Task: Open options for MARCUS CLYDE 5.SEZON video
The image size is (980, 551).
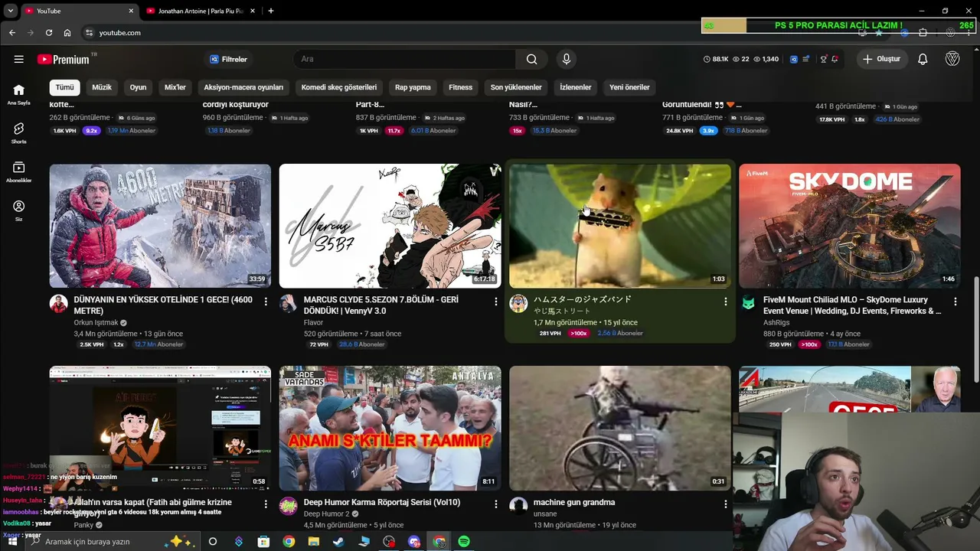Action: tap(495, 302)
